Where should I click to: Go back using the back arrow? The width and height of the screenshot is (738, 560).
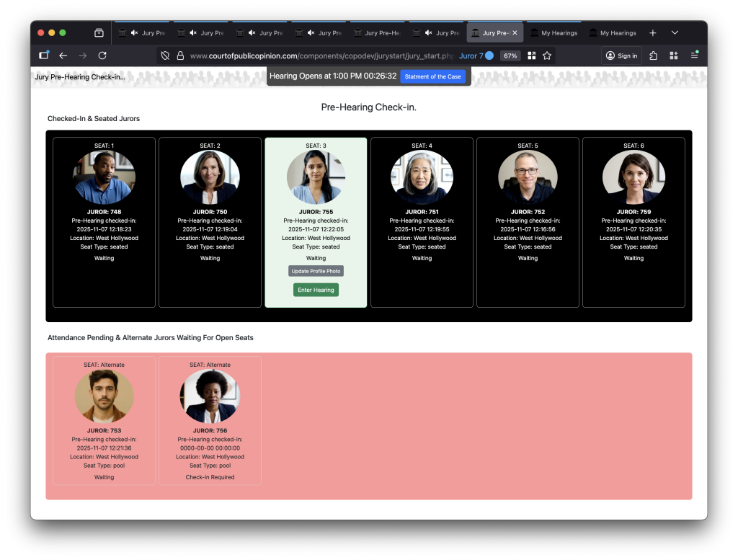pyautogui.click(x=63, y=55)
